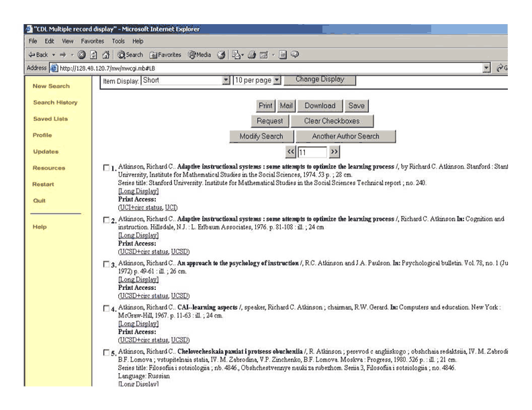Click the Go arrow icon
532x410 pixels.
click(x=500, y=68)
